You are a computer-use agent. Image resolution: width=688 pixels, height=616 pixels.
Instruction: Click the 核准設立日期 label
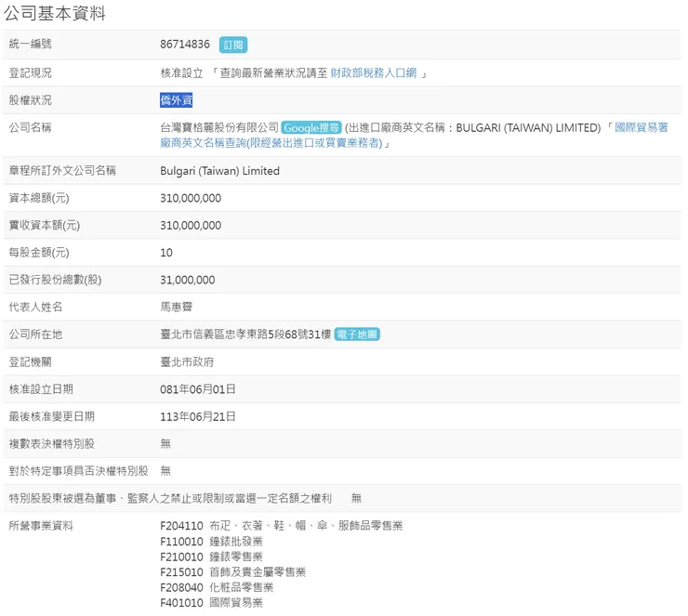pos(41,389)
